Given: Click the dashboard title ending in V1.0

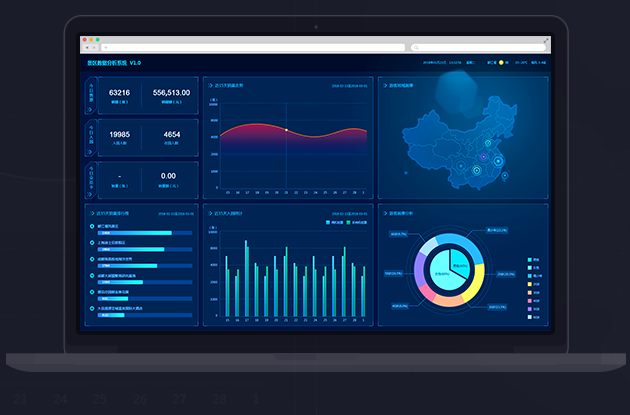Looking at the screenshot, I should pyautogui.click(x=114, y=63).
